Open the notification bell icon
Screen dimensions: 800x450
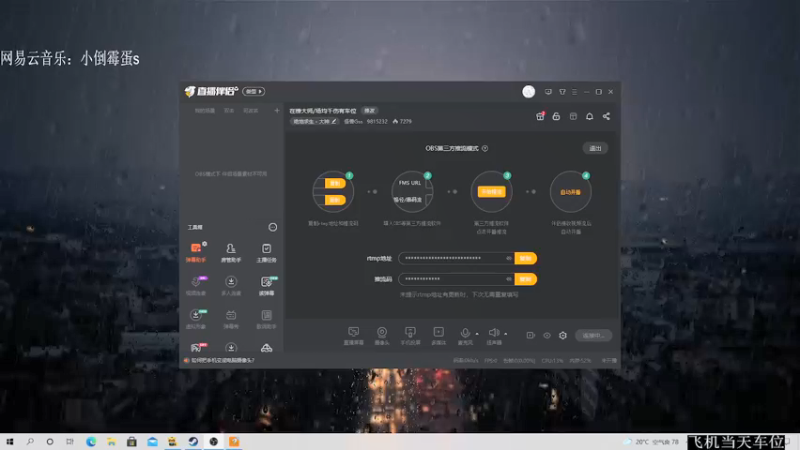(x=589, y=116)
